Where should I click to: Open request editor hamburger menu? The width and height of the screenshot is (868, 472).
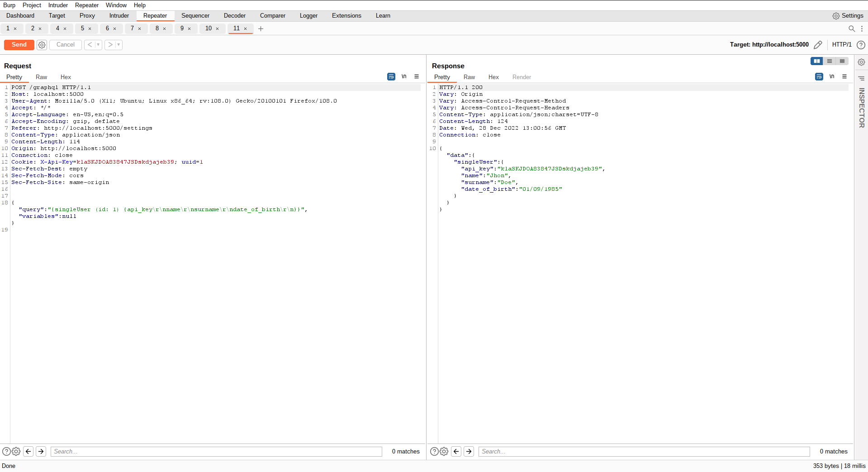417,76
